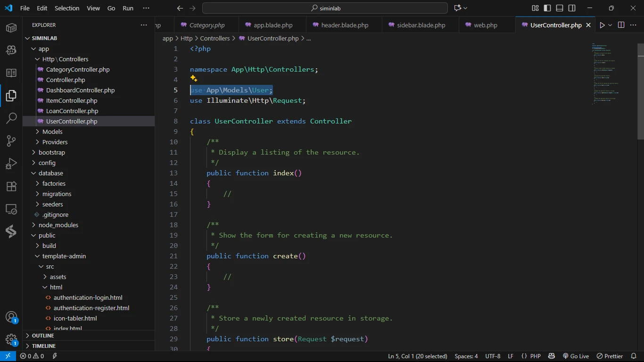Open the Manage gear icon
Screen dimensions: 644x362
click(x=11, y=339)
